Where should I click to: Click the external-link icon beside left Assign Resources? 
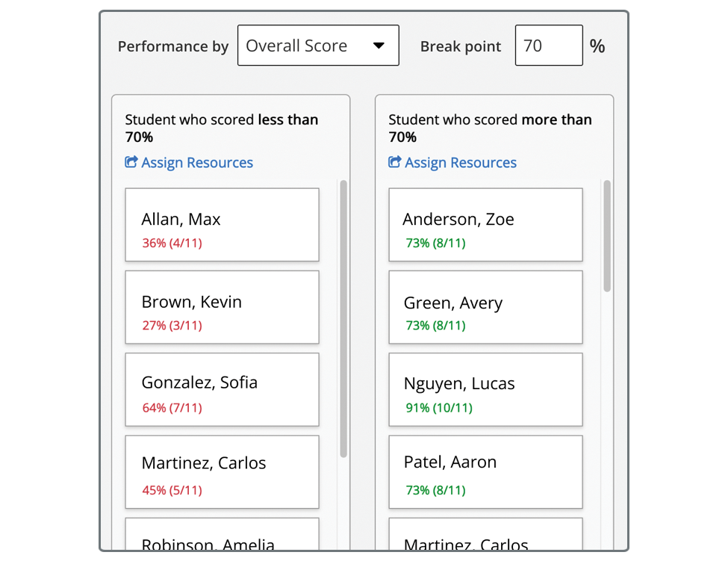point(133,162)
